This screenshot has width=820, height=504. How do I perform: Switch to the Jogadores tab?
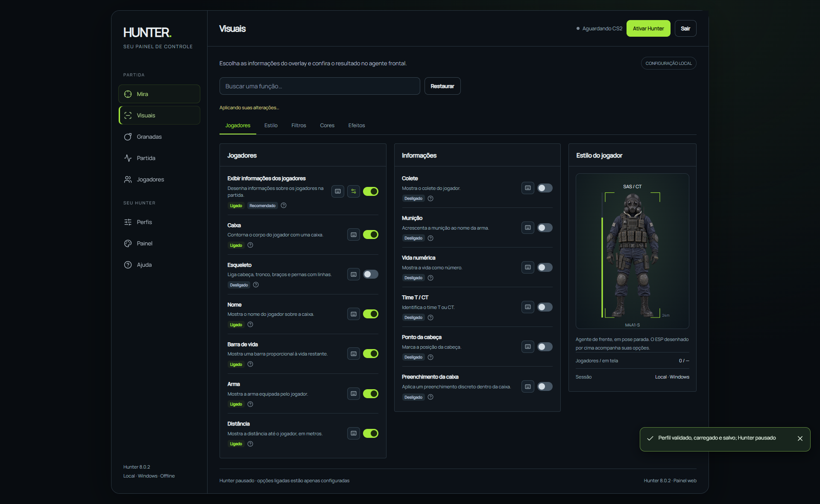pyautogui.click(x=238, y=125)
